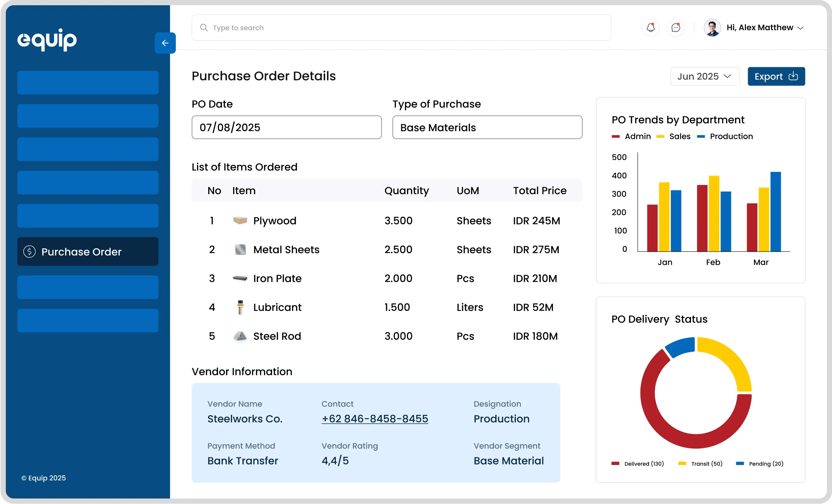
Task: Click the Production legend swatch in PO Trends
Action: coord(700,136)
